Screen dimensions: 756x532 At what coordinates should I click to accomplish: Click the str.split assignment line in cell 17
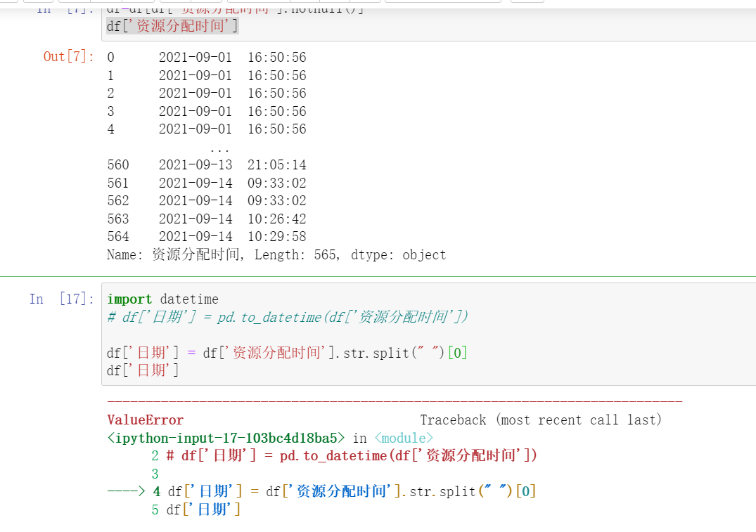click(287, 353)
